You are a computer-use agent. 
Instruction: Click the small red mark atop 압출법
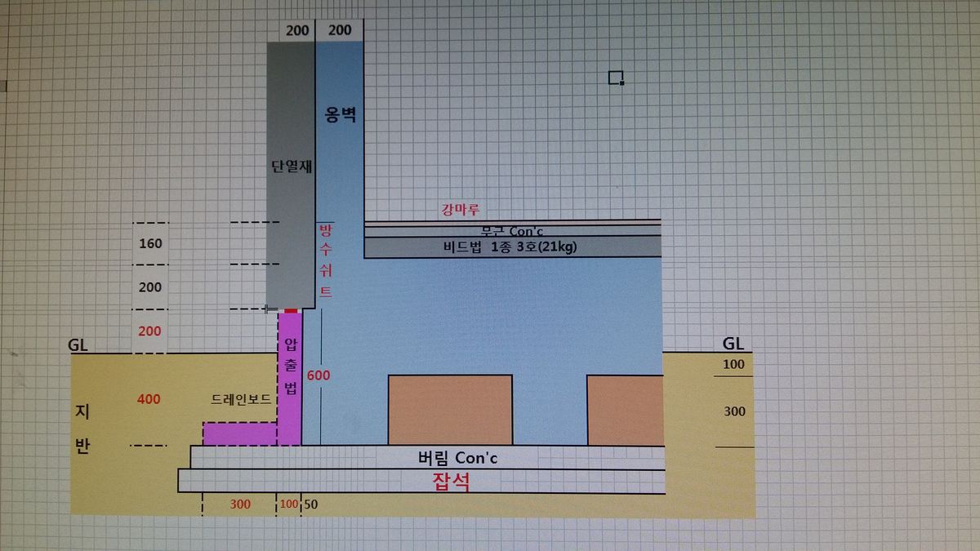(291, 311)
